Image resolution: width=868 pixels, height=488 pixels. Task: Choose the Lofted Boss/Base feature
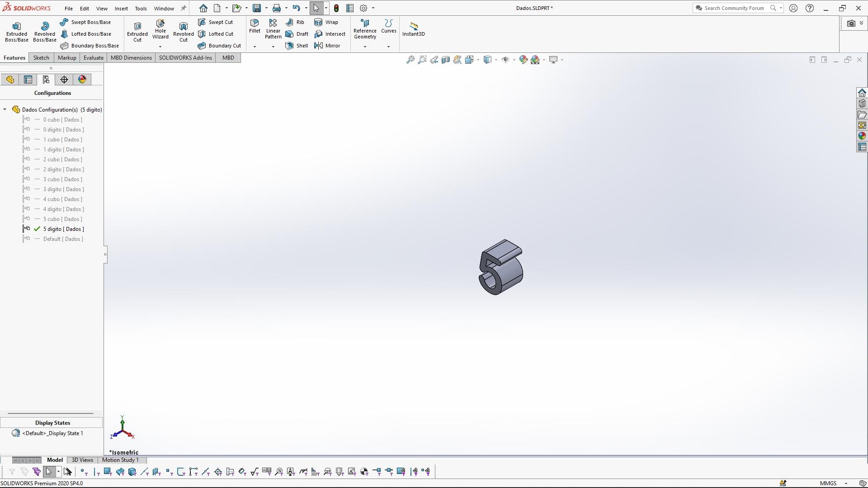coord(86,34)
